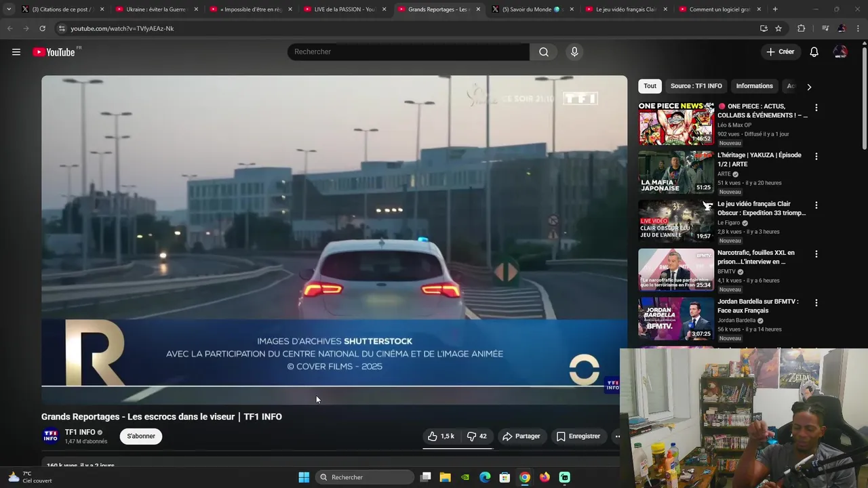This screenshot has height=488, width=868.
Task: Open File Explorer from taskbar
Action: click(446, 477)
